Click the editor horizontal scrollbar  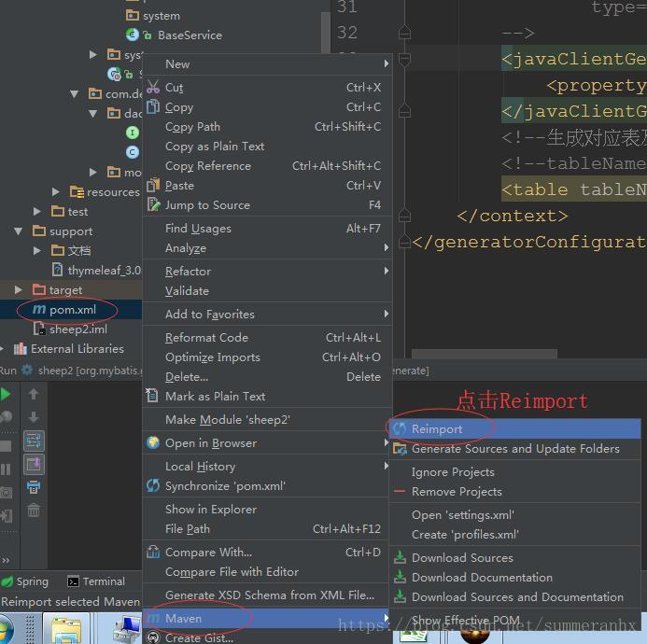[485, 354]
